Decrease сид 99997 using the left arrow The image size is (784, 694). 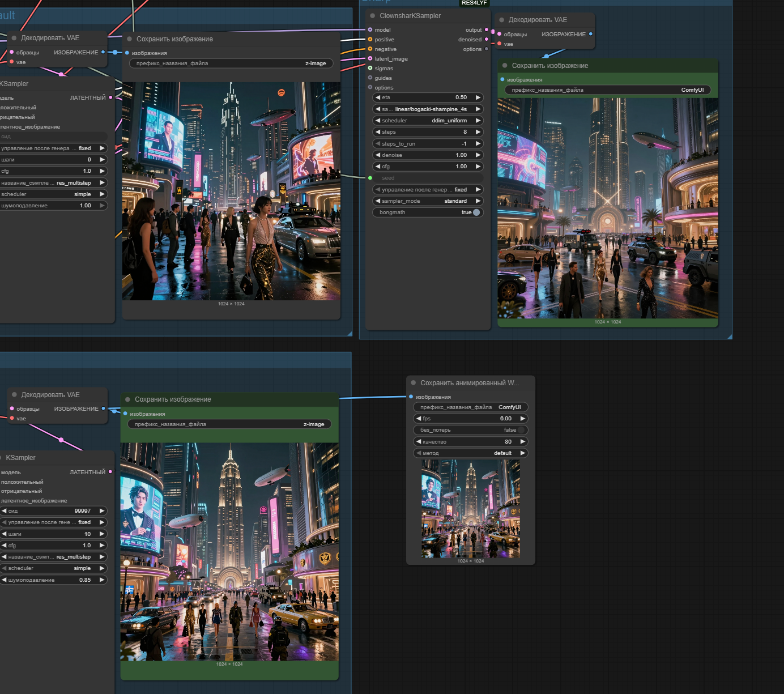4,511
